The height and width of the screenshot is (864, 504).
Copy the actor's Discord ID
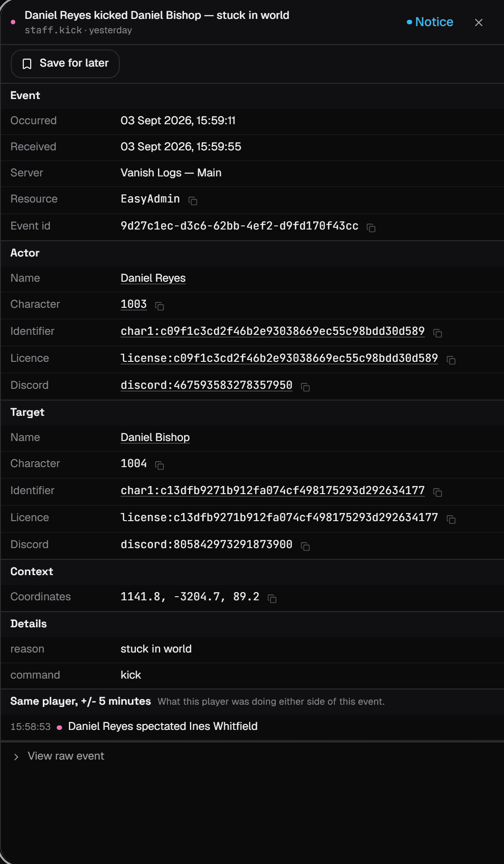(305, 387)
